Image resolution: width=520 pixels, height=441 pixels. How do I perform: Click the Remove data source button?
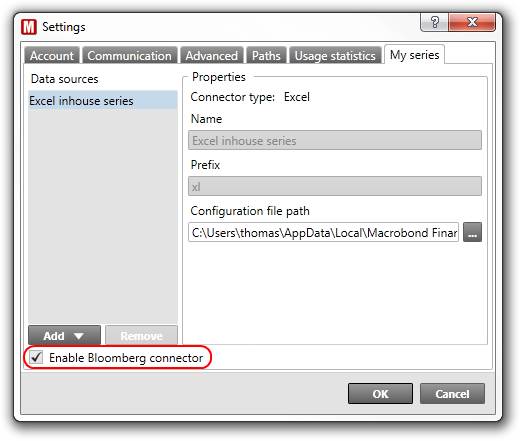[x=141, y=336]
